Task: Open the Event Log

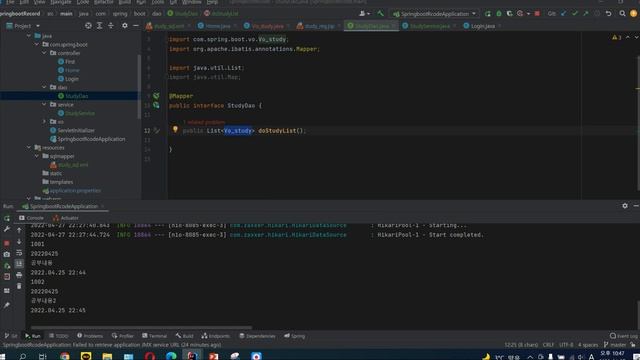Action: point(624,336)
